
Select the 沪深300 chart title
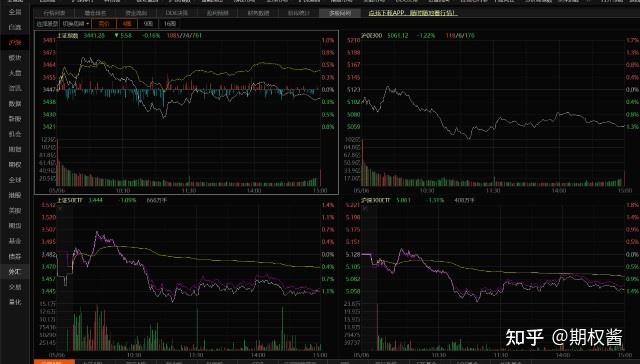(x=371, y=36)
